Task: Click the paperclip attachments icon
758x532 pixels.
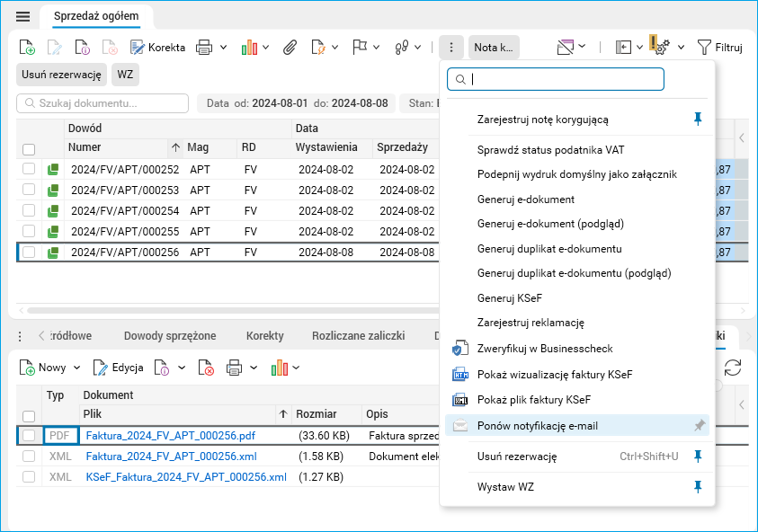Action: [290, 48]
